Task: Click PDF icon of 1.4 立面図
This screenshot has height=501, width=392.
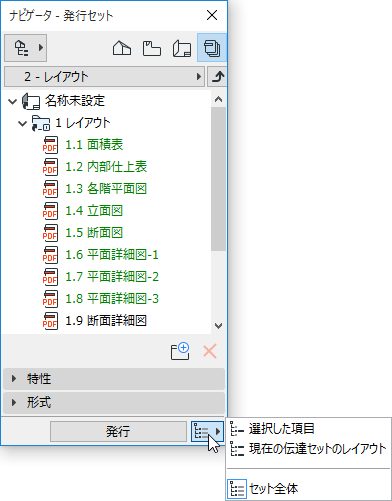Action: click(50, 211)
